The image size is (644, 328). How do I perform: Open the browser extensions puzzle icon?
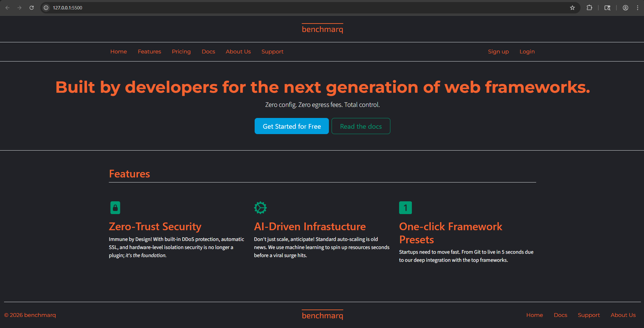(589, 8)
